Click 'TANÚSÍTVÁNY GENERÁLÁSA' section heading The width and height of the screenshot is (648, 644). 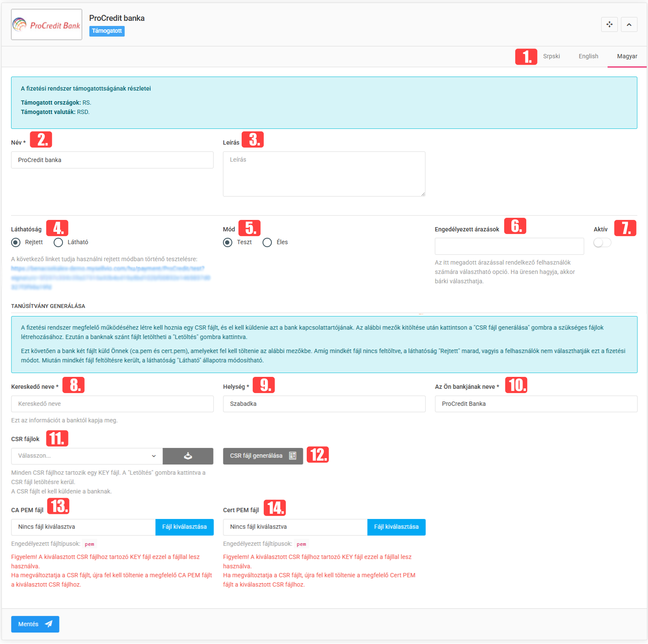point(48,306)
